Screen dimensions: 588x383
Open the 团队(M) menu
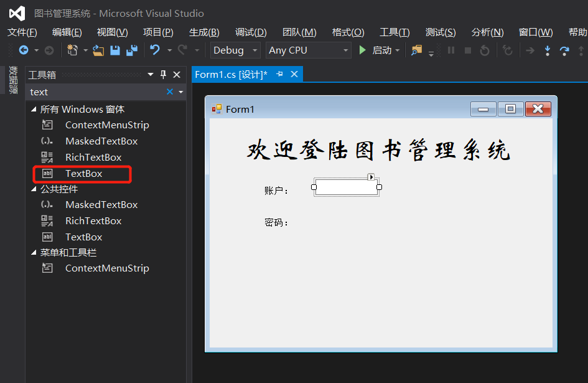click(299, 32)
